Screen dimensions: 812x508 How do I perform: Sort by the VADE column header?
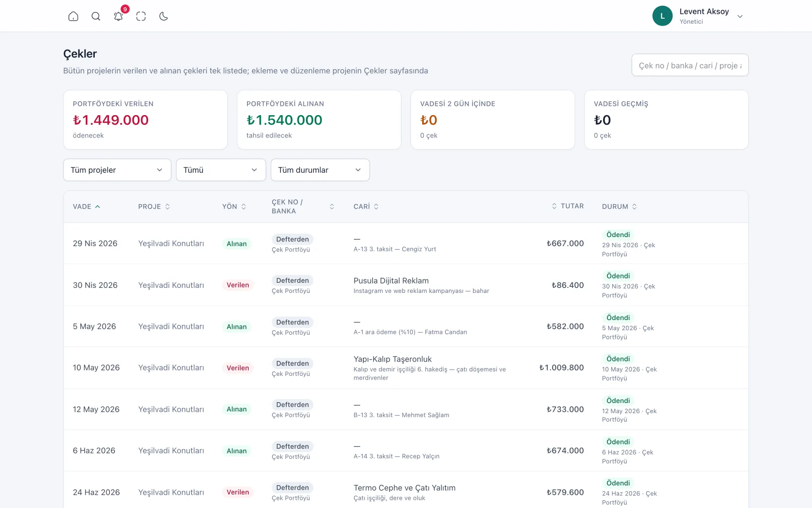click(86, 207)
